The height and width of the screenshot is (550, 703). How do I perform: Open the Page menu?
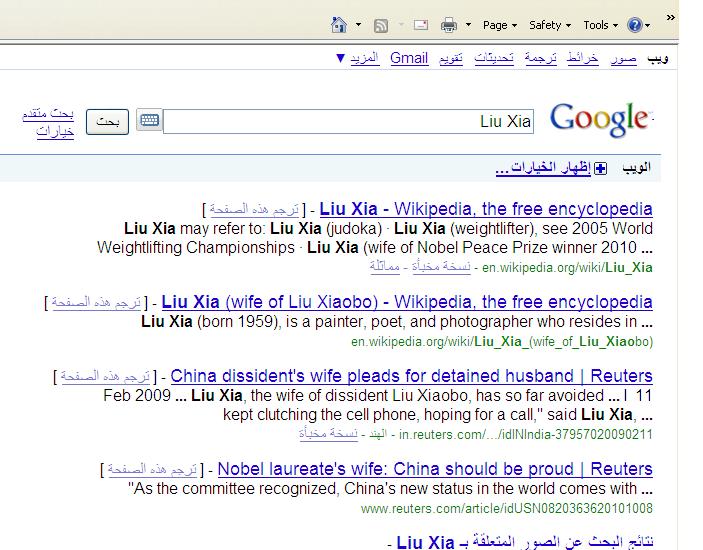(x=499, y=26)
